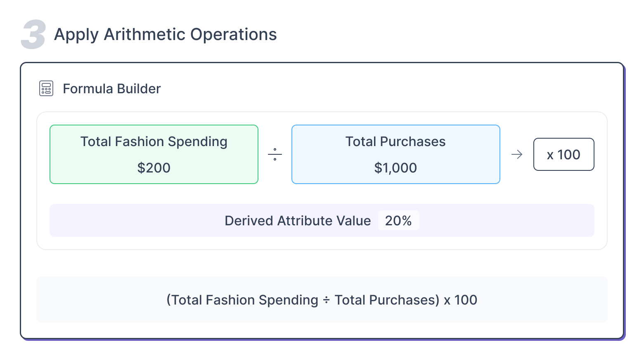Click the large step number 3
Image resolution: width=644 pixels, height=359 pixels.
pyautogui.click(x=33, y=35)
